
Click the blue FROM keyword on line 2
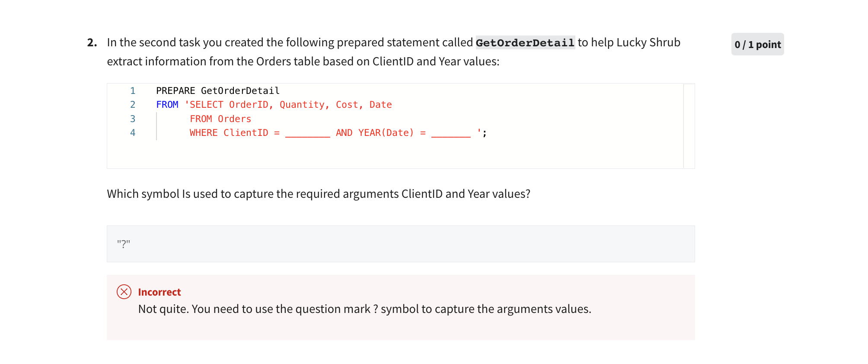(167, 105)
